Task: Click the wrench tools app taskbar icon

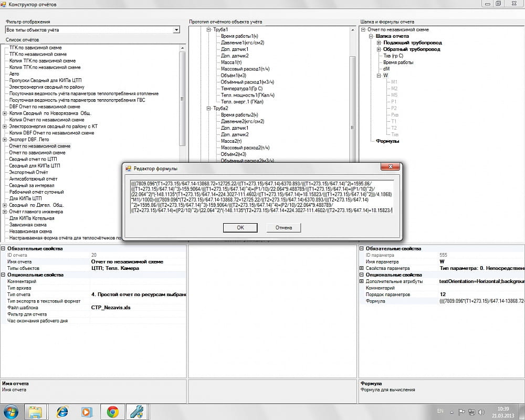Action: tap(137, 411)
